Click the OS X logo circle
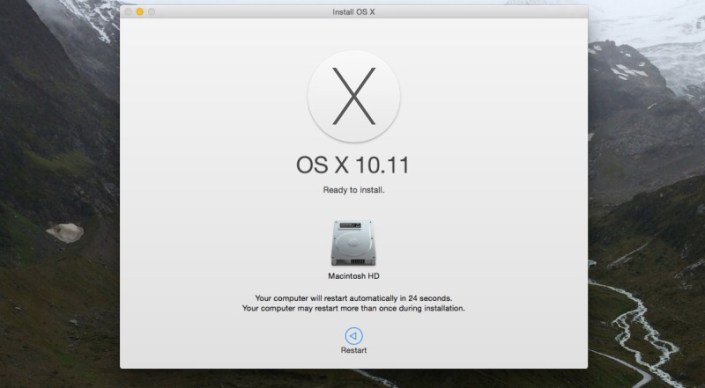 pos(354,96)
